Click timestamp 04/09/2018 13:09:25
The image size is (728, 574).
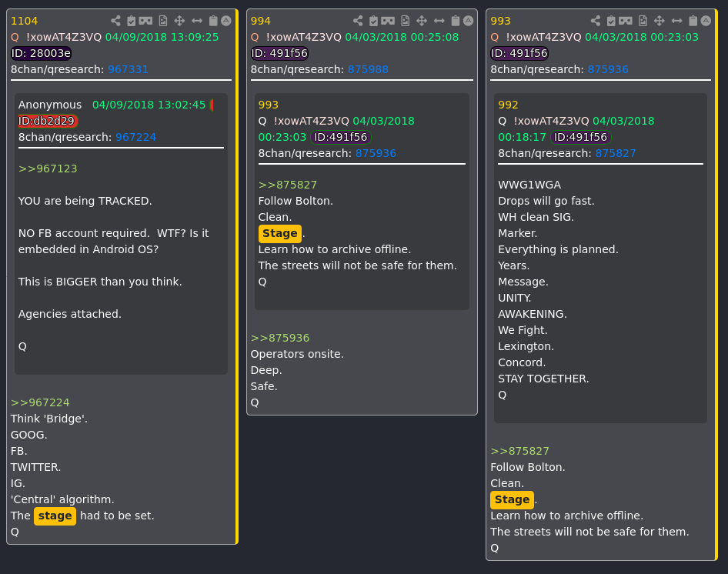pos(162,37)
